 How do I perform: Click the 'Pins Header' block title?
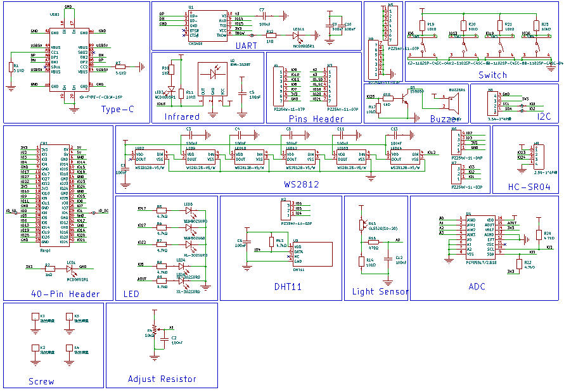316,118
